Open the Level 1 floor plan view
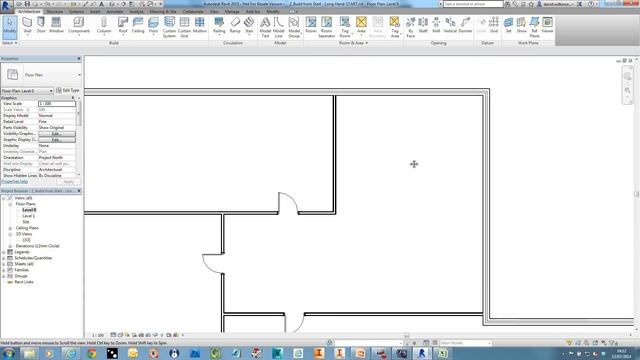Screen dimensions: 640x360 tap(29, 216)
